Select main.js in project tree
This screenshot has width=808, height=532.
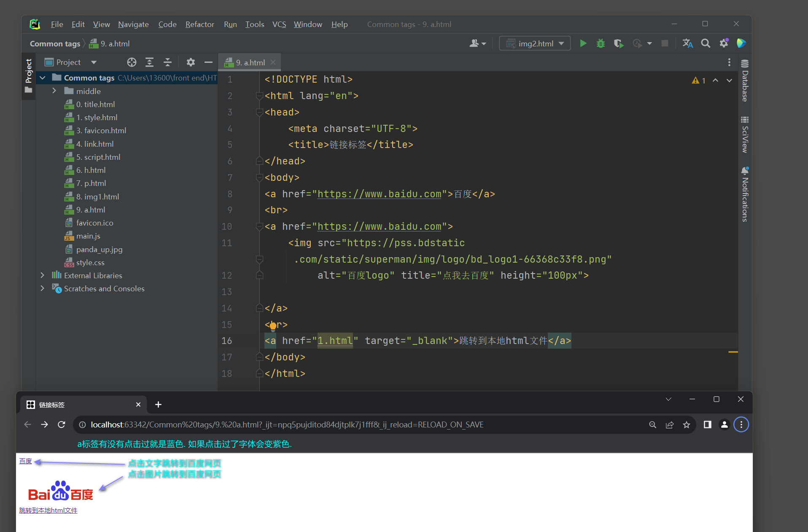point(88,236)
